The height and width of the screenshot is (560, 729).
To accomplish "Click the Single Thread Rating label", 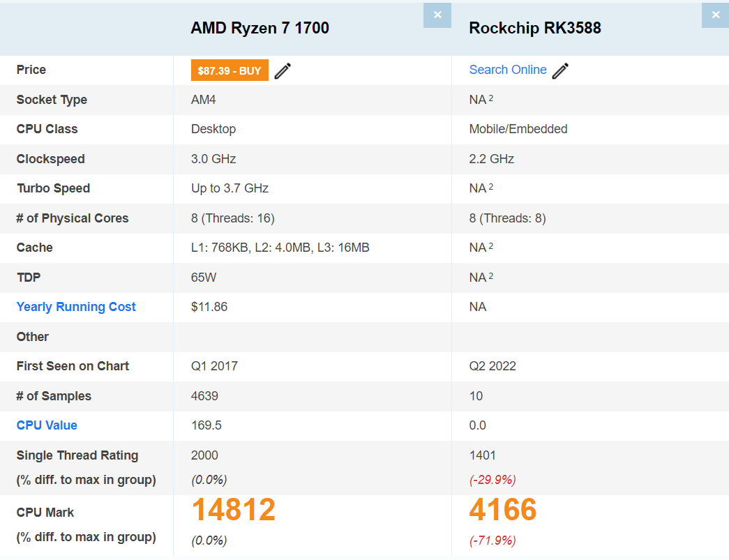I will (x=77, y=455).
